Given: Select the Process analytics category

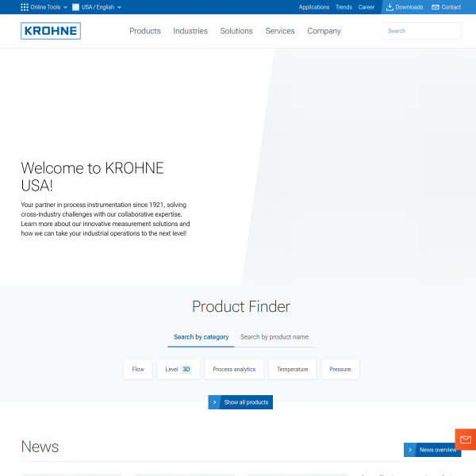Looking at the screenshot, I should click(x=234, y=370).
